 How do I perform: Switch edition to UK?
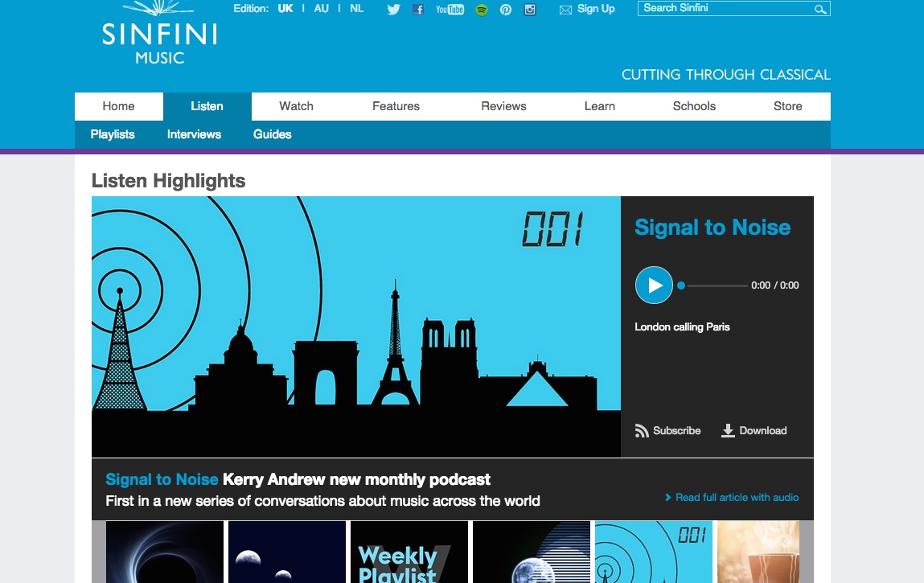point(285,8)
